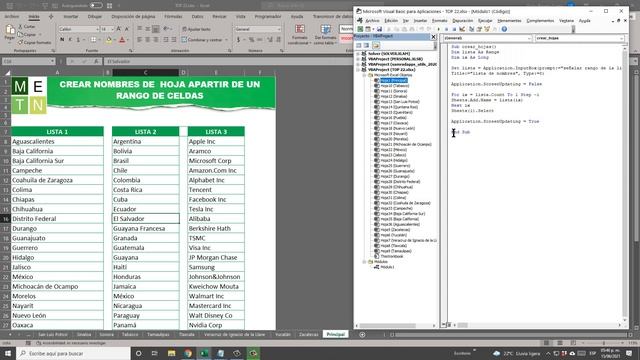Toggle design mode icon in VBA toolbar
Screen dimensions: 640x360
point(462,29)
